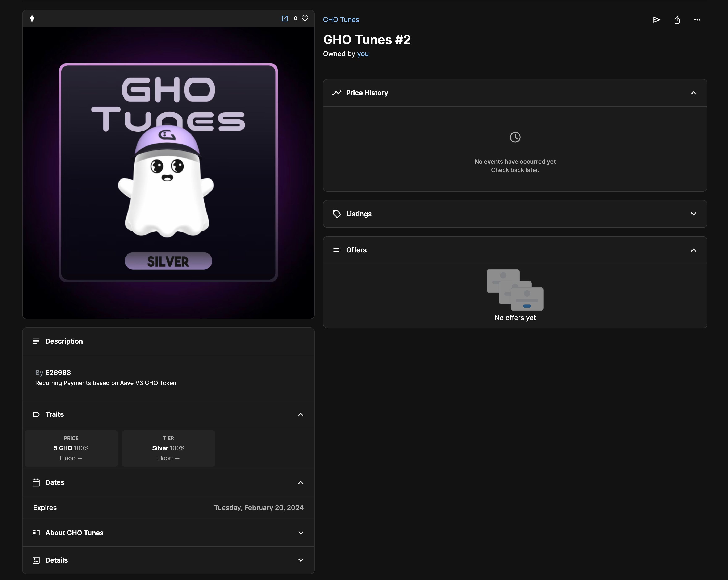Image resolution: width=728 pixels, height=580 pixels.
Task: Click the 'No offers yet' text
Action: 515,318
